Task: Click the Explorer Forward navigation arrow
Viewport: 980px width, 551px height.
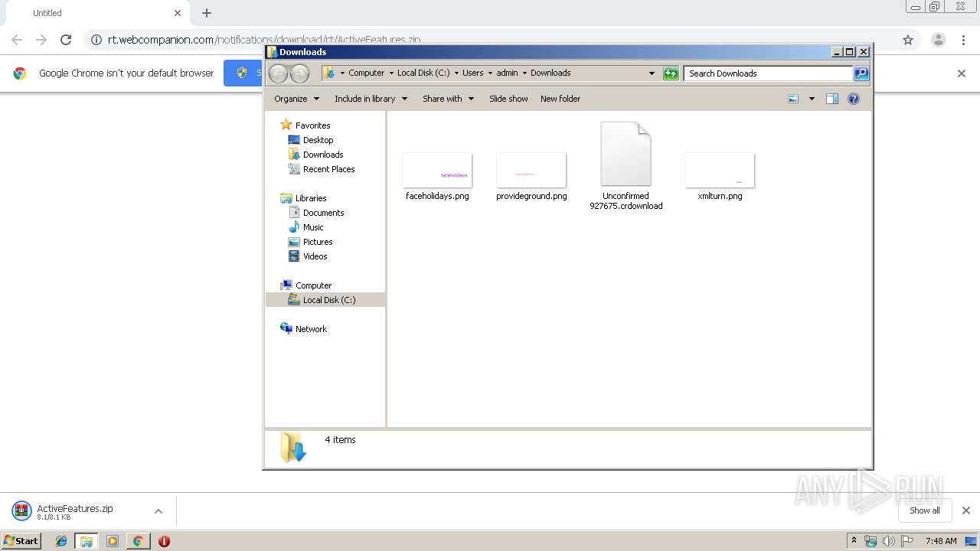Action: click(299, 73)
